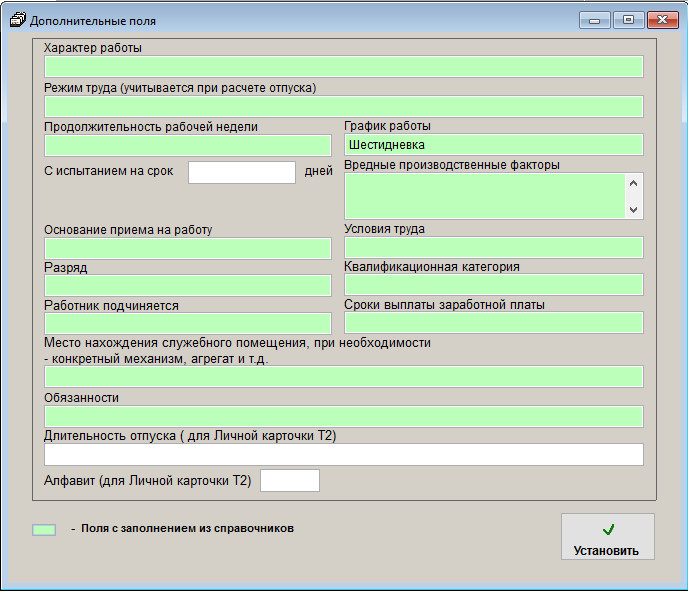Click the Разряд field
This screenshot has width=688, height=595.
point(188,286)
